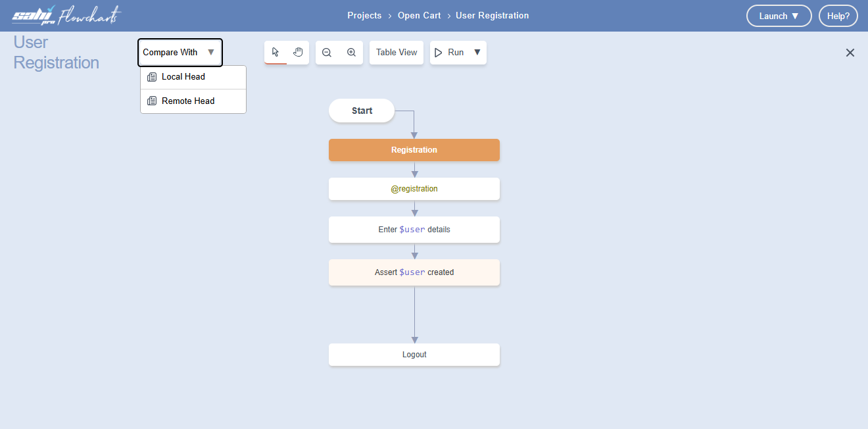Go to Projects in breadcrumb

click(364, 15)
